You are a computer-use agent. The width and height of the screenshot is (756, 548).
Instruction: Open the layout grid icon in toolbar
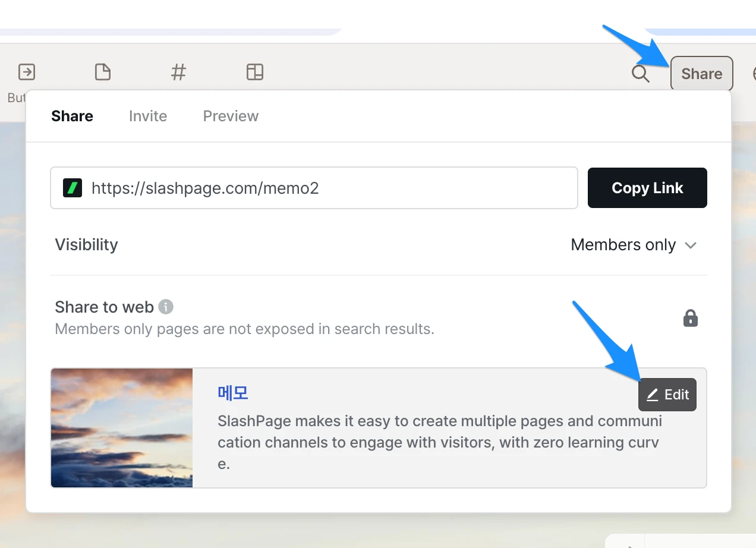(x=254, y=73)
